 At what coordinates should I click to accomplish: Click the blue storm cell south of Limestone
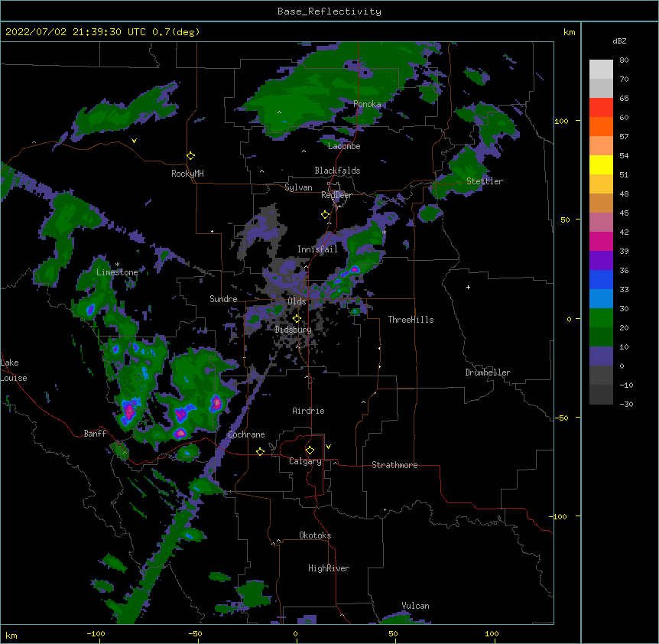(90, 311)
